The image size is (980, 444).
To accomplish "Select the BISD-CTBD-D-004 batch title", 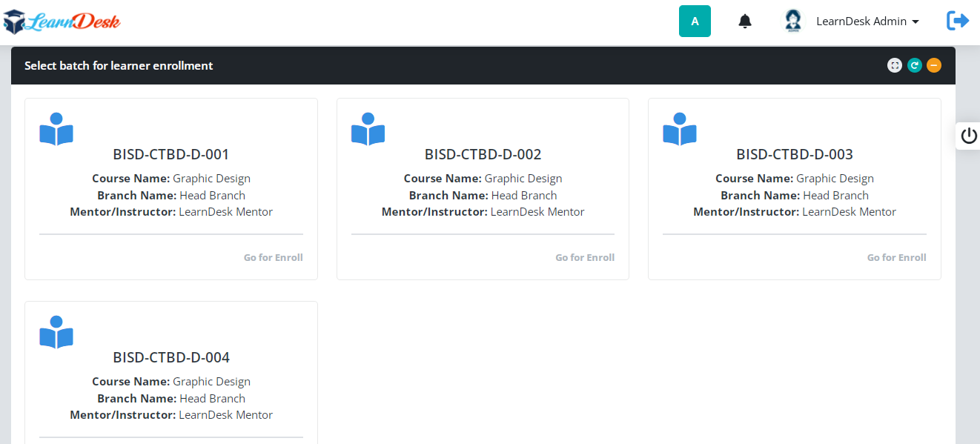I will 171,357.
